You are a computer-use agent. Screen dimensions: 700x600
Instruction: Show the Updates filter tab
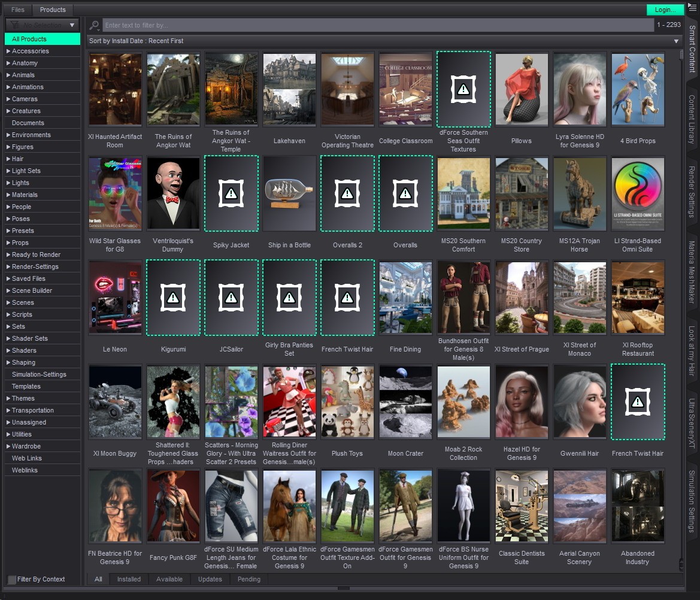click(210, 579)
